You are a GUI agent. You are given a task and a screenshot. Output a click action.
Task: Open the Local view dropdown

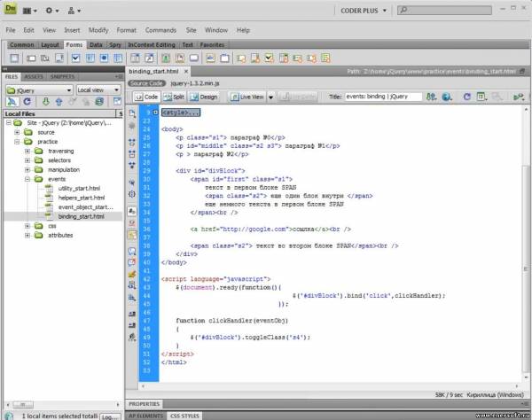98,89
